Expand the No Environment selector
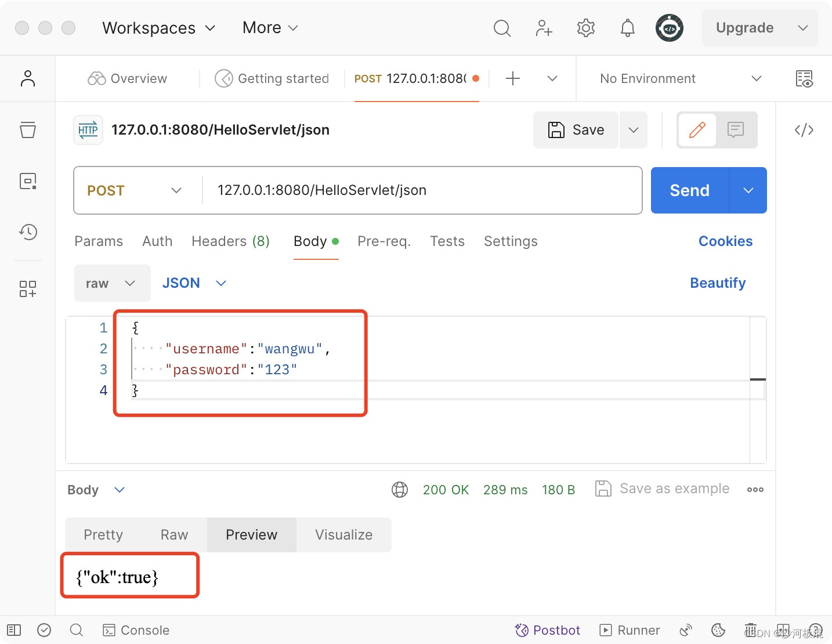The image size is (832, 644). click(676, 78)
